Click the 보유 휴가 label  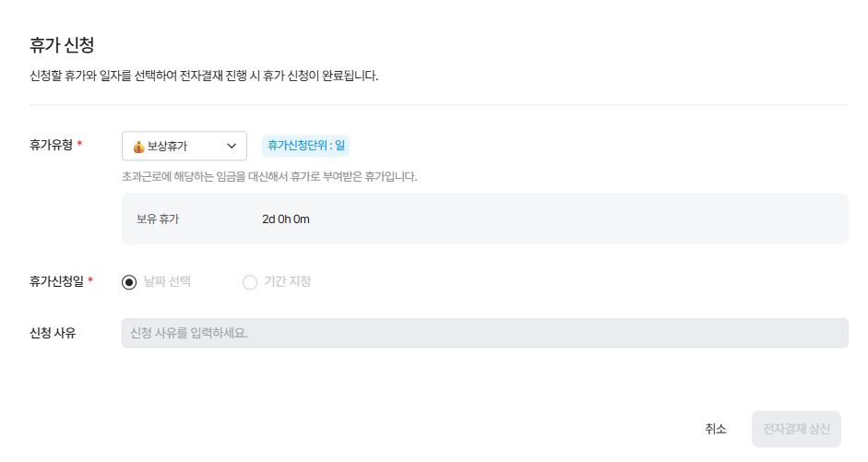click(158, 219)
